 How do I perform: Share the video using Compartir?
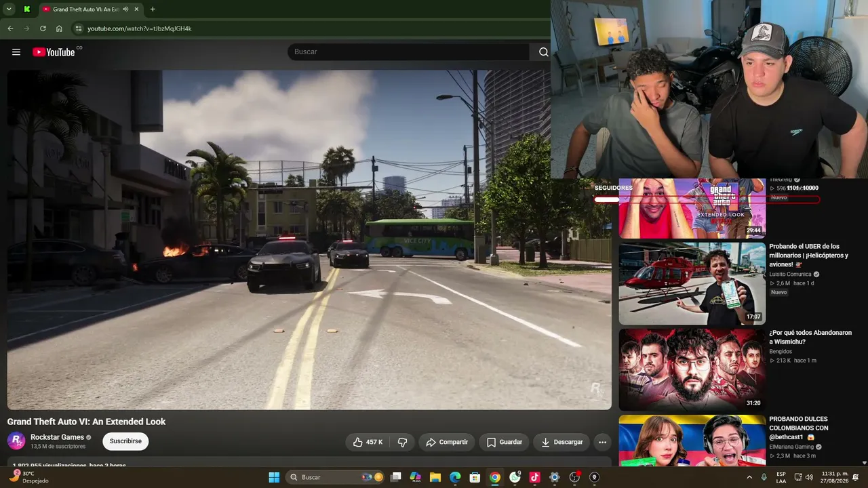point(447,442)
